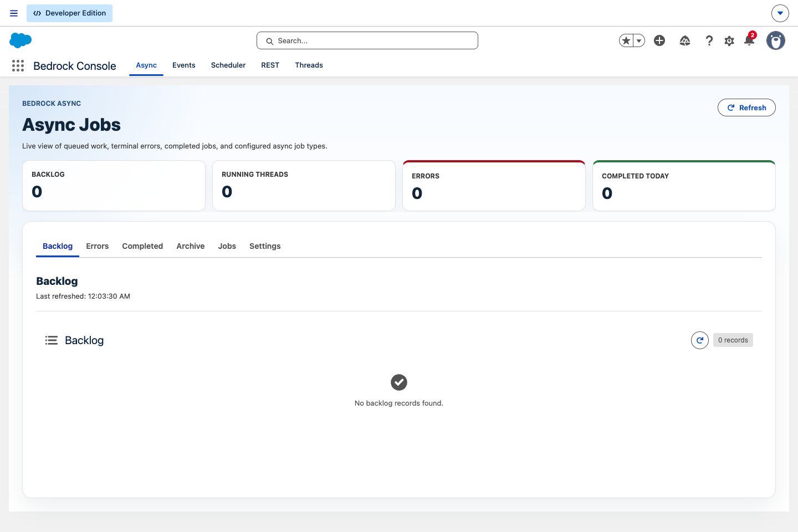Click the Live view description text
The height and width of the screenshot is (532, 798).
(175, 146)
